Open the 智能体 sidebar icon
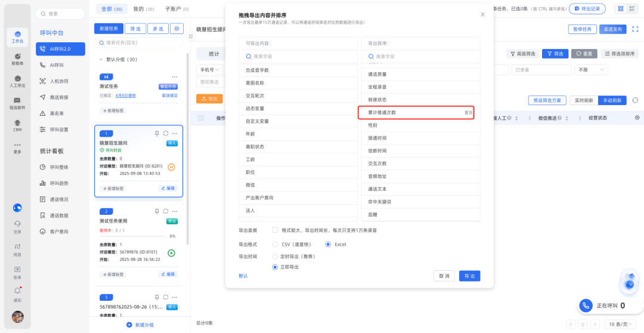The height and width of the screenshot is (333, 644). 17,58
